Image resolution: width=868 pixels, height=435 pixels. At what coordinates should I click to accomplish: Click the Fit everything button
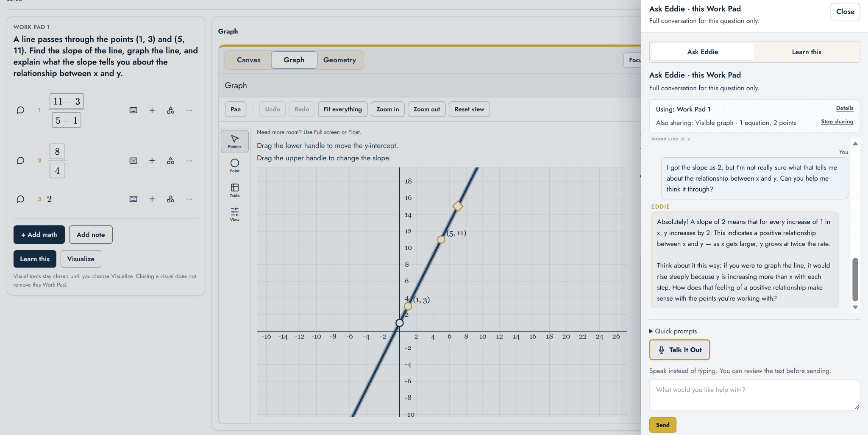coord(342,109)
